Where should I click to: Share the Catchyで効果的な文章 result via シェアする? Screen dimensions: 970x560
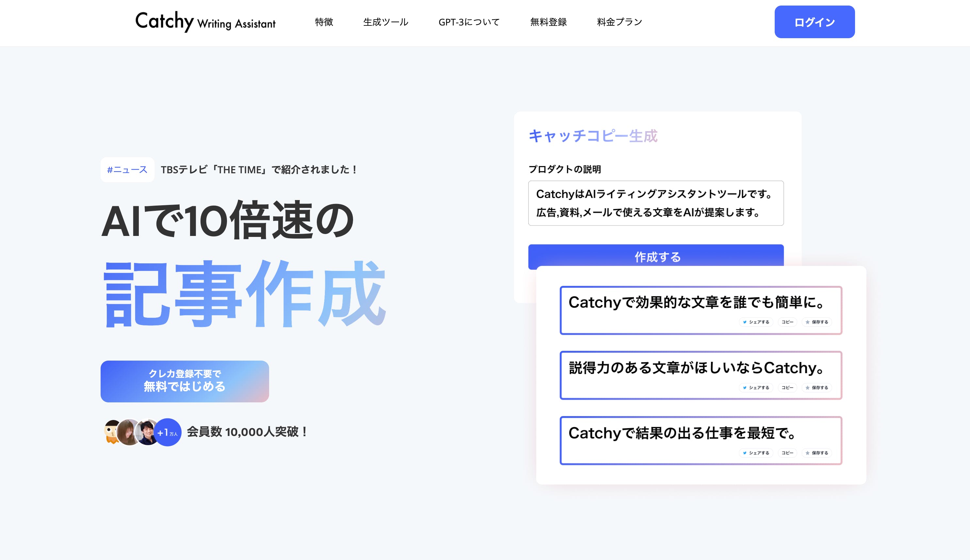(x=756, y=322)
